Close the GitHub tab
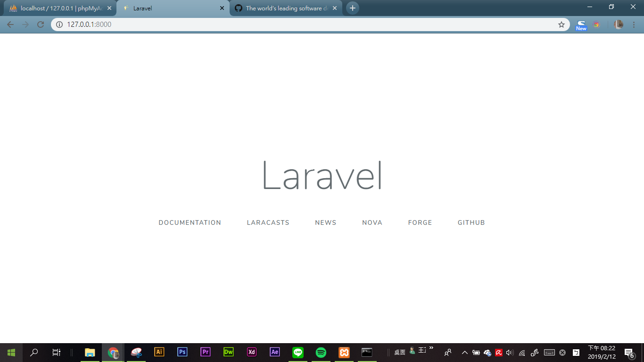Image resolution: width=644 pixels, height=362 pixels. pyautogui.click(x=335, y=8)
